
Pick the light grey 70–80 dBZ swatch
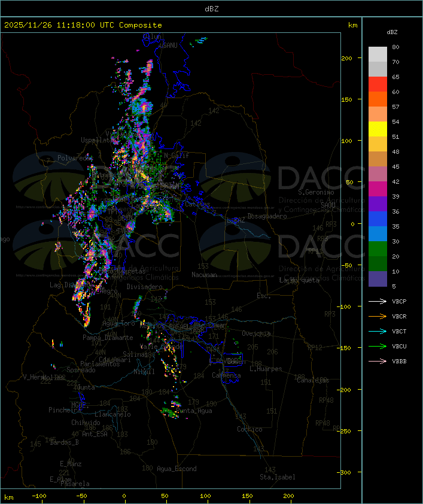378,54
